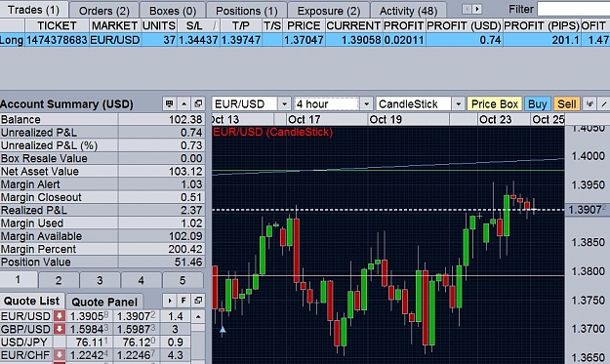Screen dimensions: 610x364
Task: Click the take profit value 1.39747
Action: pyautogui.click(x=241, y=40)
